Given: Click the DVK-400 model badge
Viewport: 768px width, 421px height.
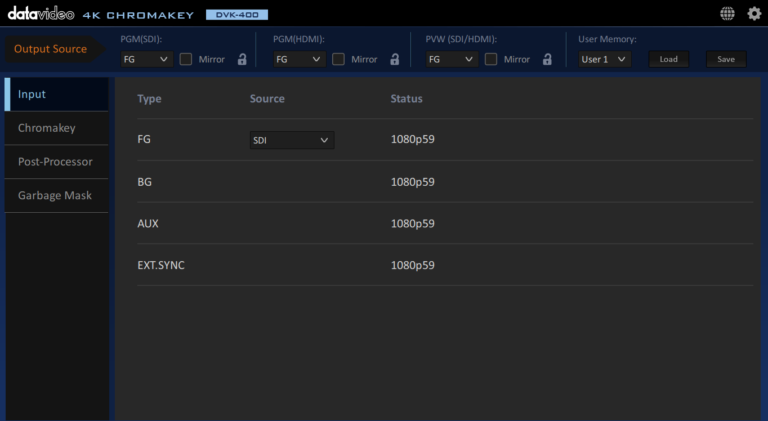Looking at the screenshot, I should point(237,15).
